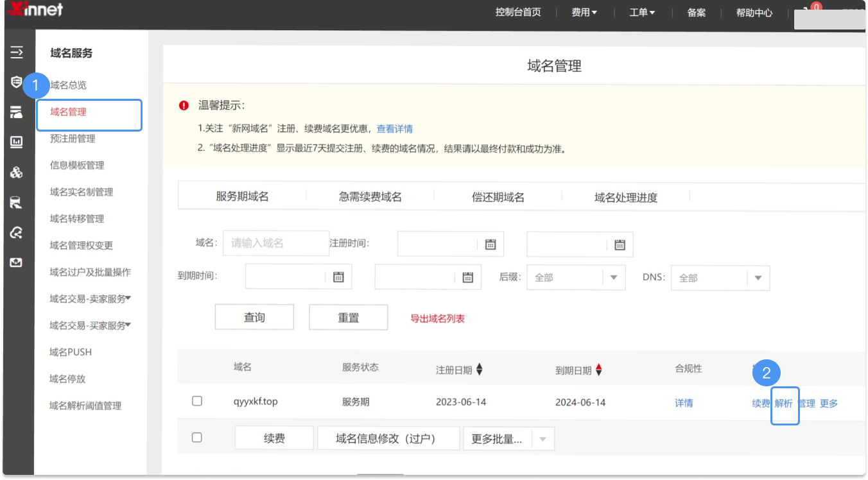The width and height of the screenshot is (868, 480).
Task: Select 域名PUSH in the side menu
Action: [71, 352]
